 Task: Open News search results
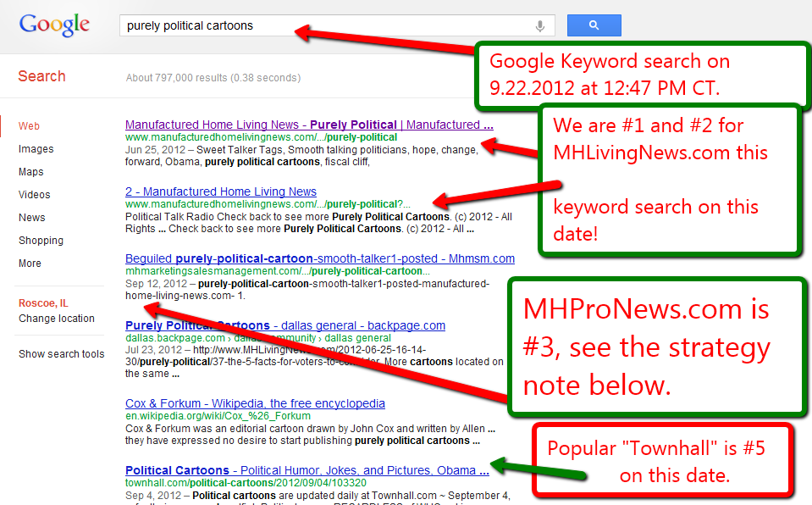click(x=32, y=218)
